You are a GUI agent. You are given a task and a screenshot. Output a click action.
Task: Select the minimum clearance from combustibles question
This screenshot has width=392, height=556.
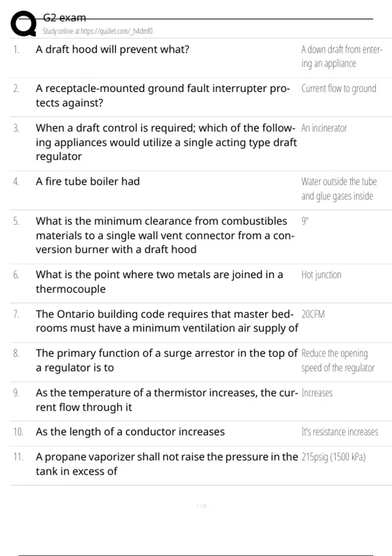click(165, 235)
